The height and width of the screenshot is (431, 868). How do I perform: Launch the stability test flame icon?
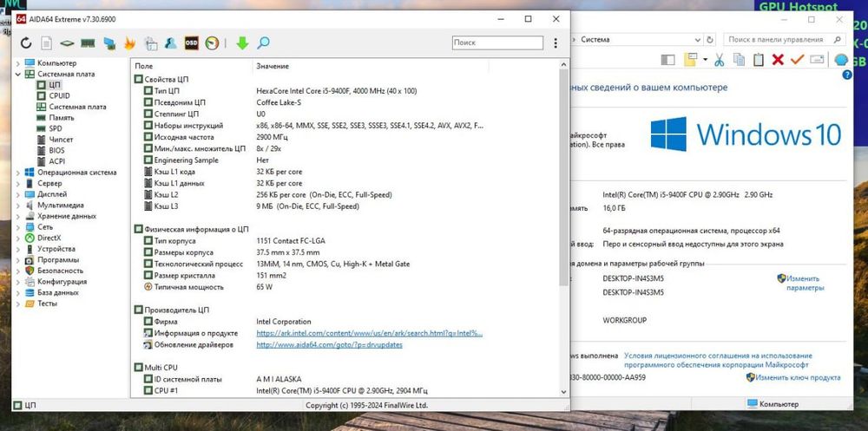[129, 43]
